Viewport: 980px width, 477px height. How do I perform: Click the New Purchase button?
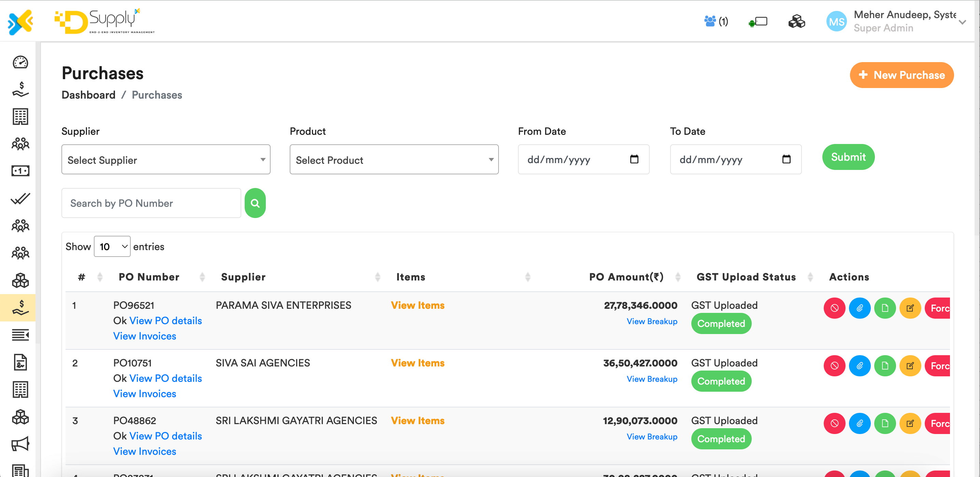pos(902,75)
